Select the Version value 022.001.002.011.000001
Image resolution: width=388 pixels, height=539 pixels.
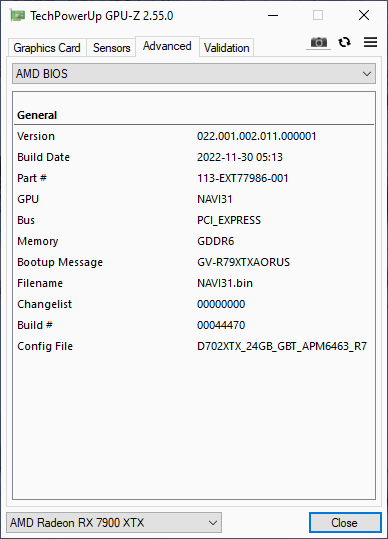point(256,136)
